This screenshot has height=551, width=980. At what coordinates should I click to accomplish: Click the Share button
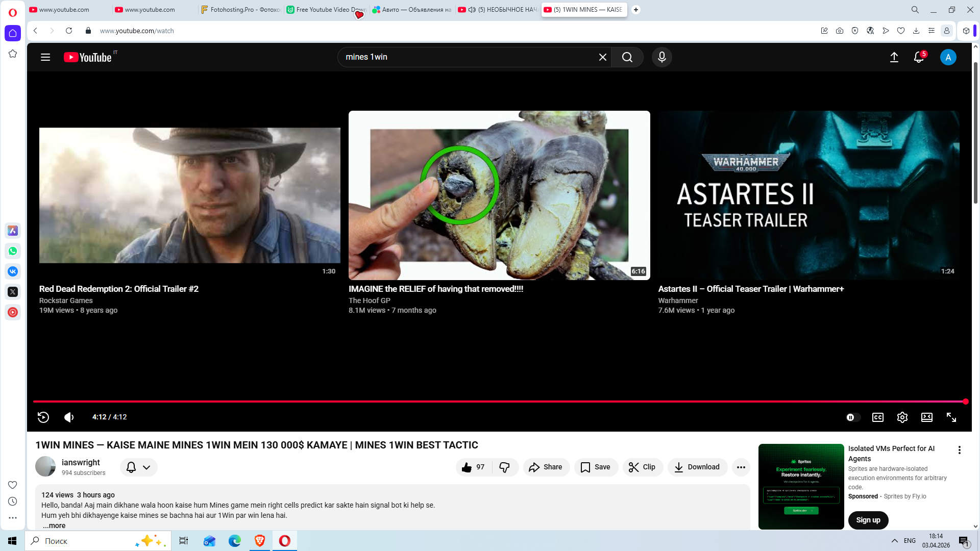pyautogui.click(x=546, y=467)
